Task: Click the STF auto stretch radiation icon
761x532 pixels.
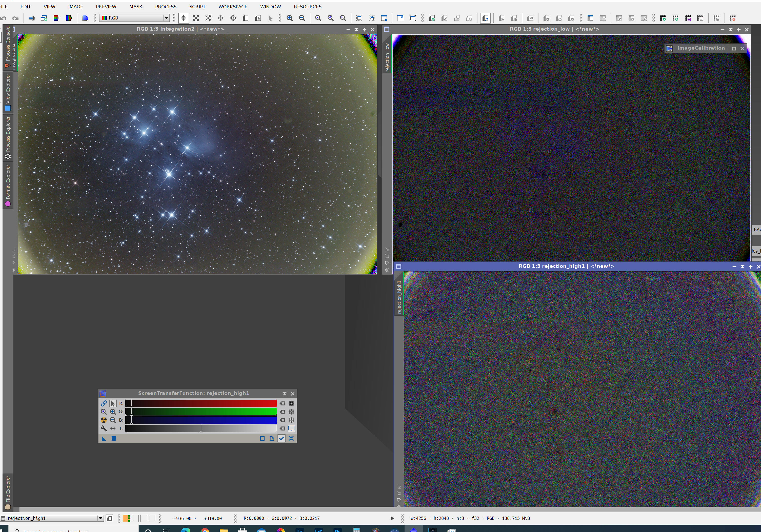Action: pos(104,420)
